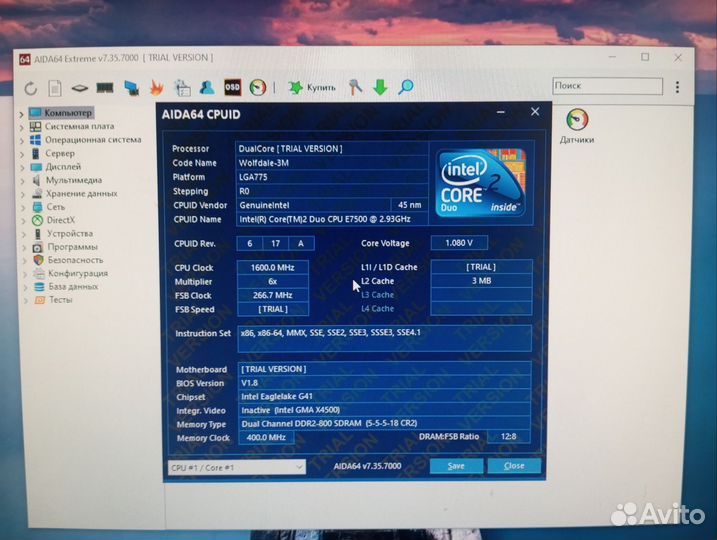The image size is (717, 540).
Task: Open the Датчики sensor gauge icon
Action: pos(577,124)
